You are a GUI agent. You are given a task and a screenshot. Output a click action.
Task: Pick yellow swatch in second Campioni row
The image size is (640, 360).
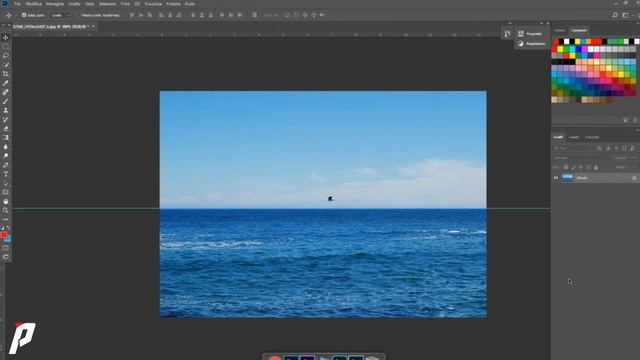click(x=560, y=49)
